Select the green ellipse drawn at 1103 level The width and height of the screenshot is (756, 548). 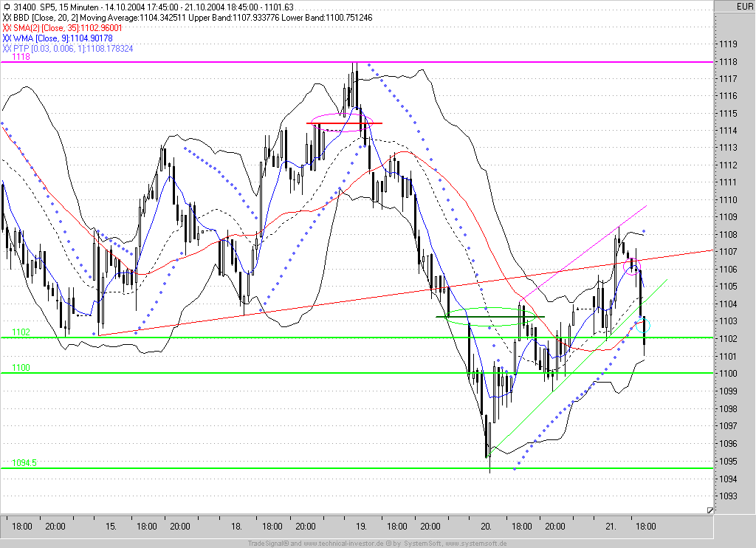[490, 317]
